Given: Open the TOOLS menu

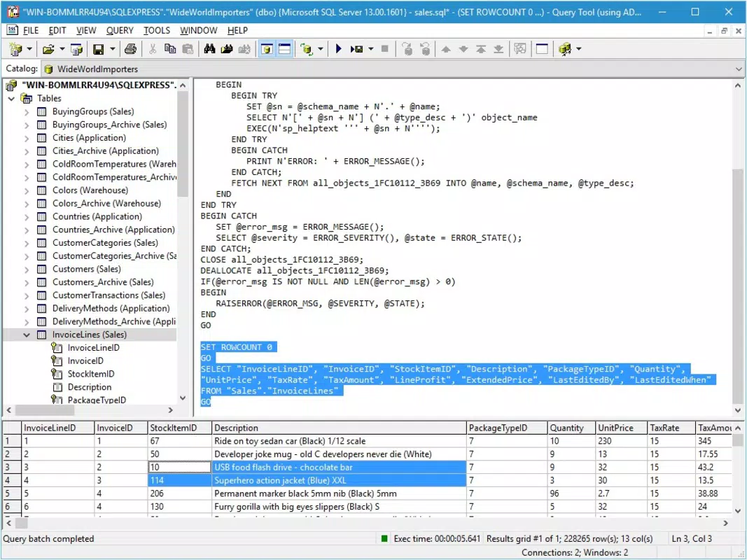Looking at the screenshot, I should coord(157,31).
